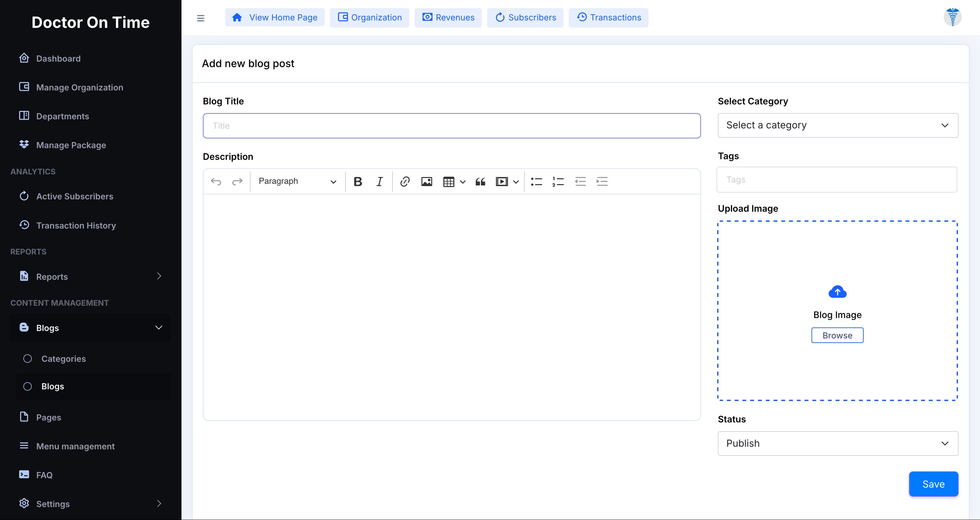Open Dashboard from the sidebar

pyautogui.click(x=58, y=58)
